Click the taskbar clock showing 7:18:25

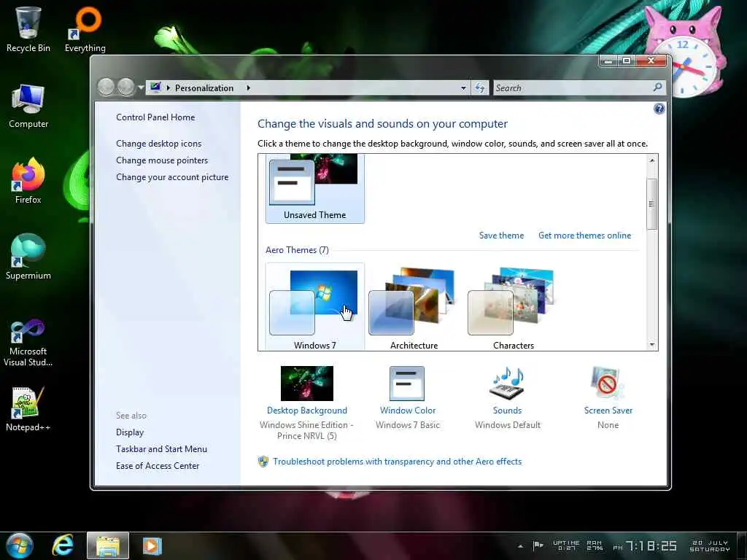click(651, 545)
